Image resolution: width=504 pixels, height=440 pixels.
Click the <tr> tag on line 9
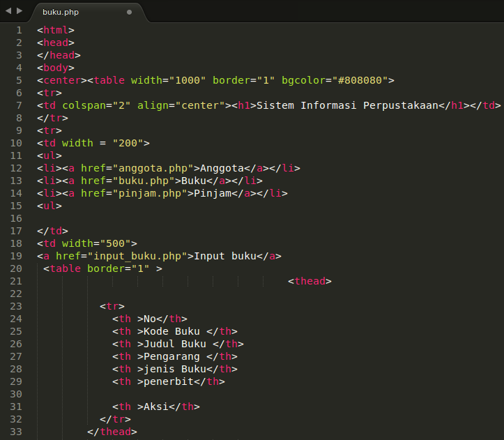[x=49, y=130]
